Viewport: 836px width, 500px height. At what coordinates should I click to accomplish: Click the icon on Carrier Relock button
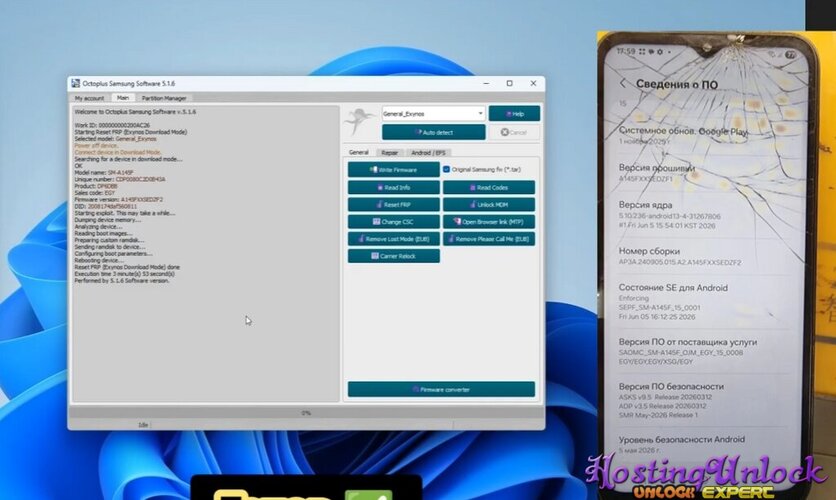pos(375,256)
